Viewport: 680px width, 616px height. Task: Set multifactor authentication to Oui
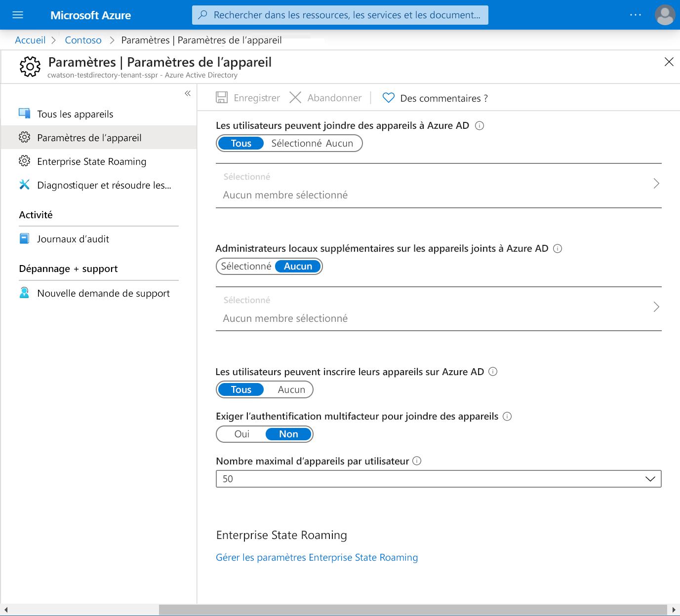(242, 434)
